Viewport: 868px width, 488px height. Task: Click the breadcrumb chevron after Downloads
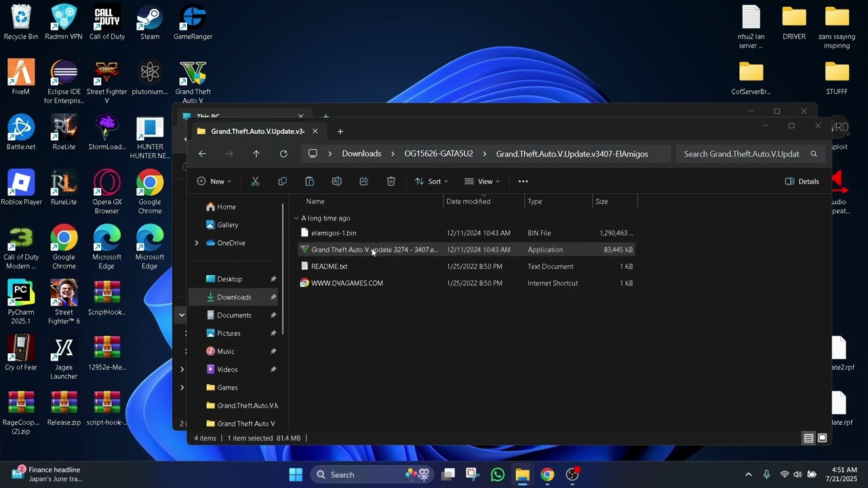tap(393, 154)
